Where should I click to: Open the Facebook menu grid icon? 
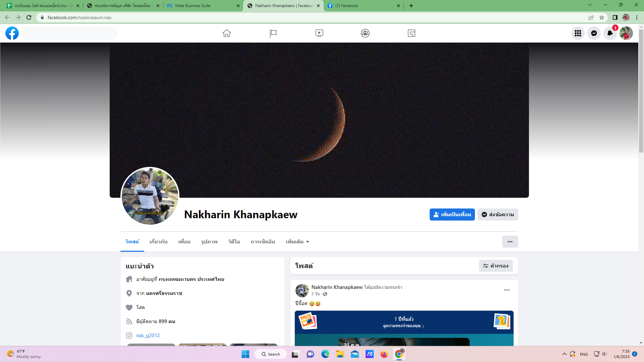(x=578, y=33)
